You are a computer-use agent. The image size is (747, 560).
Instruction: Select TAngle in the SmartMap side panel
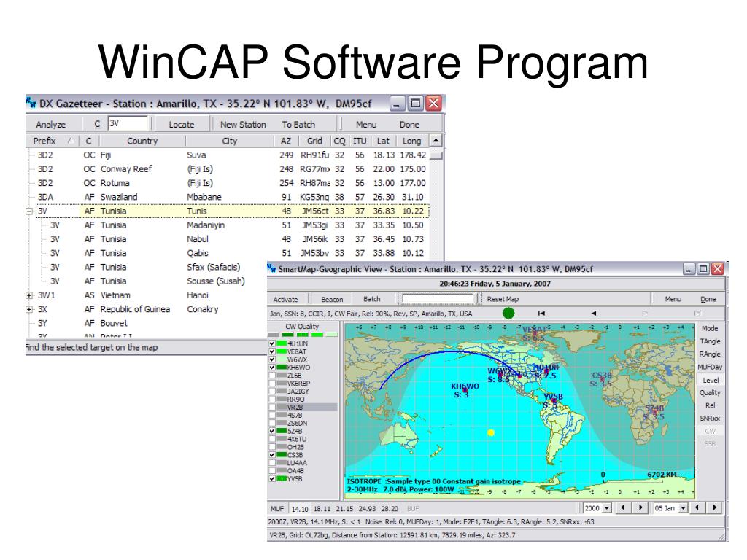click(x=710, y=341)
